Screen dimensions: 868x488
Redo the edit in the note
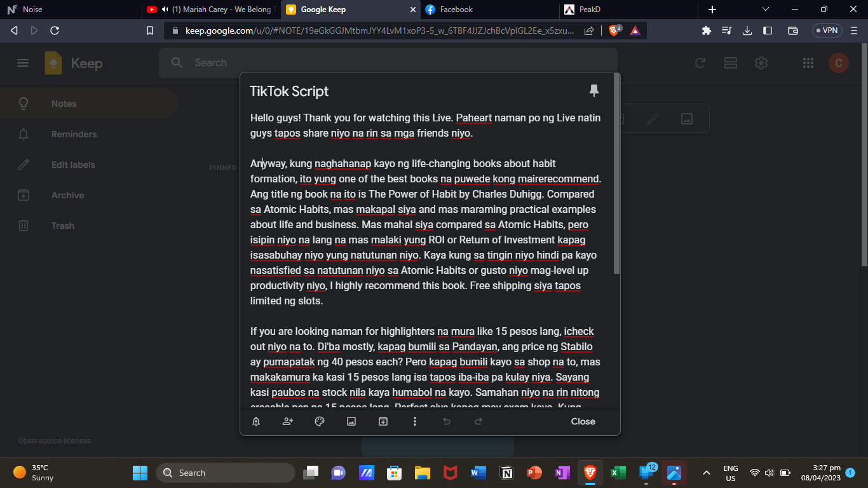click(478, 421)
